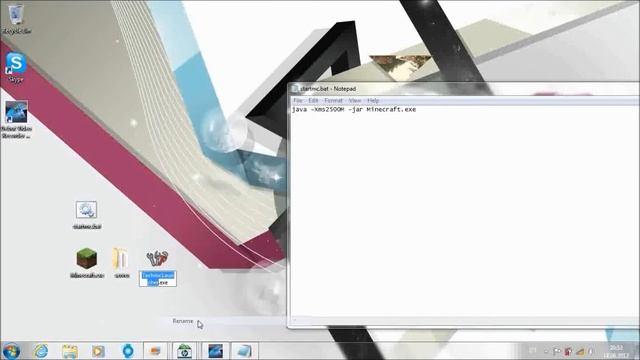Screen dimensions: 640x360
Task: Click the java command line in Notepad
Action: 354,109
